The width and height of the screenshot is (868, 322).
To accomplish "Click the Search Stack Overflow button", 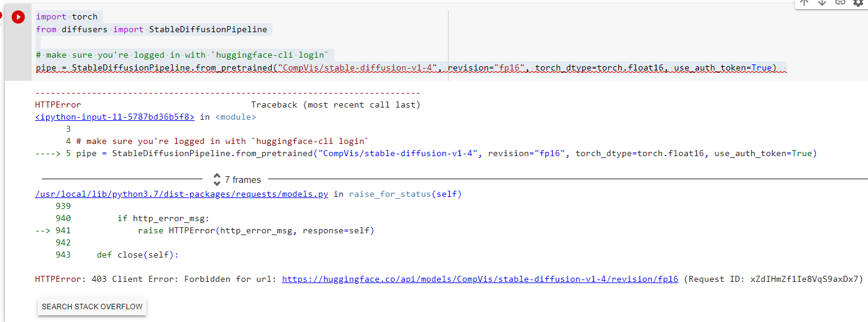I will click(92, 307).
